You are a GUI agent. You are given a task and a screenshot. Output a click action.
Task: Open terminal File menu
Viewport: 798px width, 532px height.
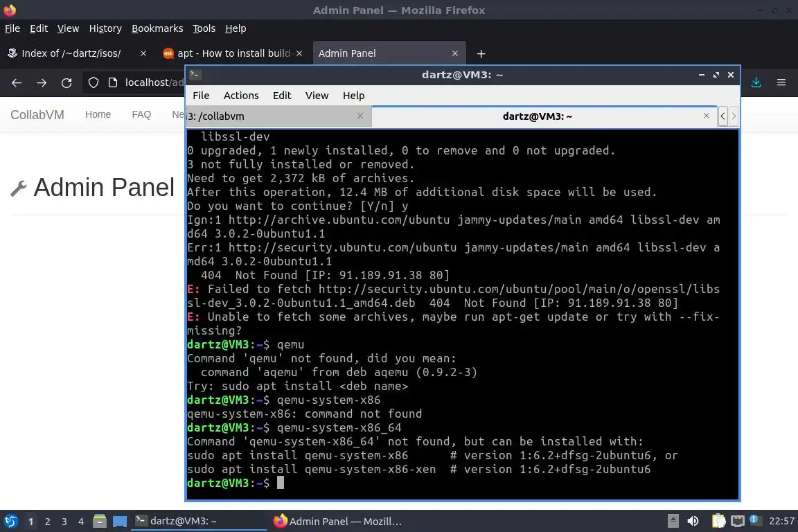201,96
